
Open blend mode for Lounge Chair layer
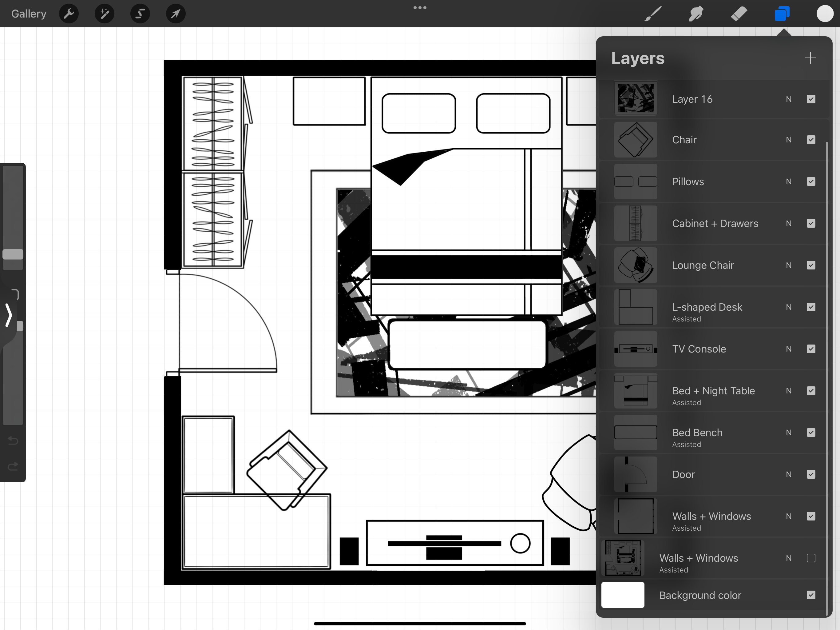pos(789,265)
